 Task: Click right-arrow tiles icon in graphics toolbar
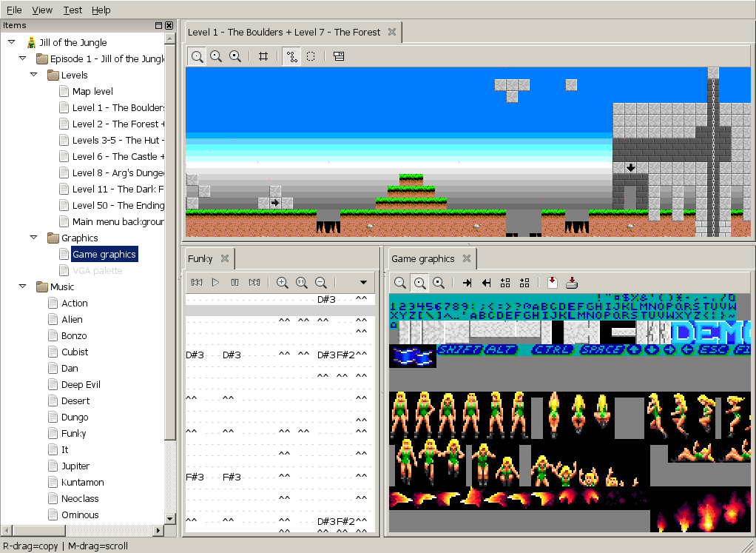point(524,283)
